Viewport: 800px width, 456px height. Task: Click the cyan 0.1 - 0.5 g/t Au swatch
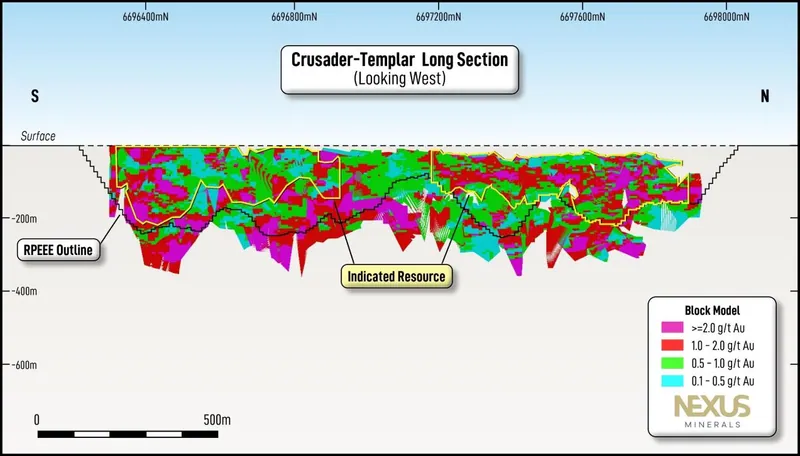(x=672, y=381)
